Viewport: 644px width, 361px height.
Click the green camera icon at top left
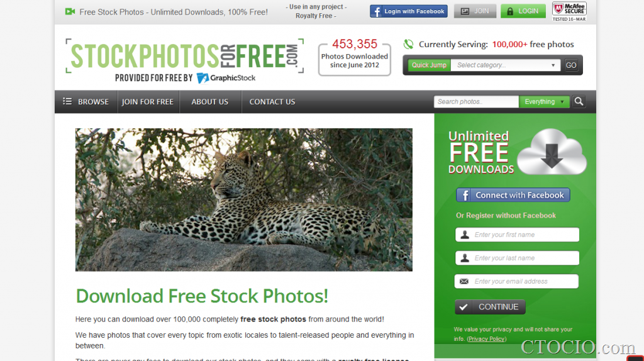(70, 12)
